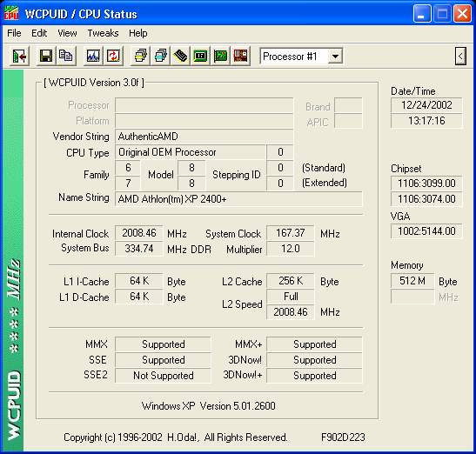Save CPU info with floppy disk icon
The width and height of the screenshot is (476, 454).
[x=46, y=57]
